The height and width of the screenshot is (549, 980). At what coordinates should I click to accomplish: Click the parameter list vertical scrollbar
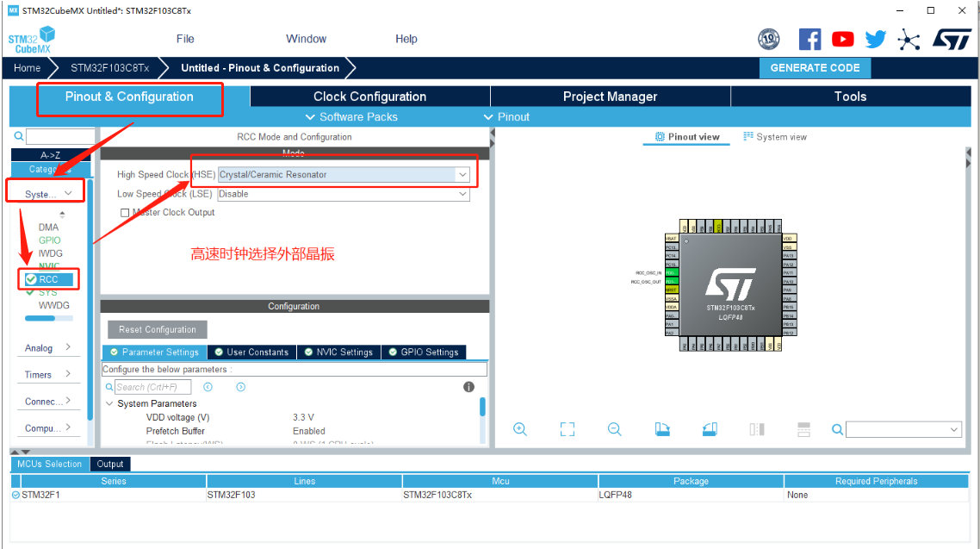click(482, 407)
